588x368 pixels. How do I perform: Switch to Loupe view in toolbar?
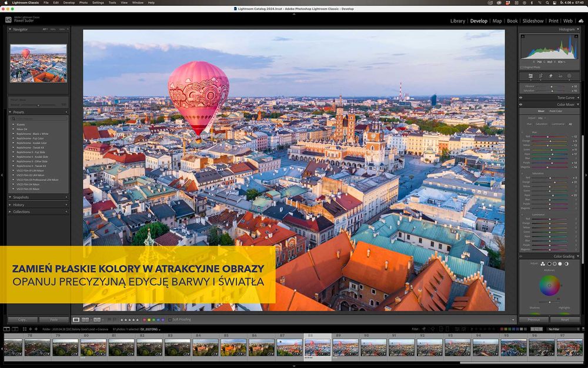(76, 320)
